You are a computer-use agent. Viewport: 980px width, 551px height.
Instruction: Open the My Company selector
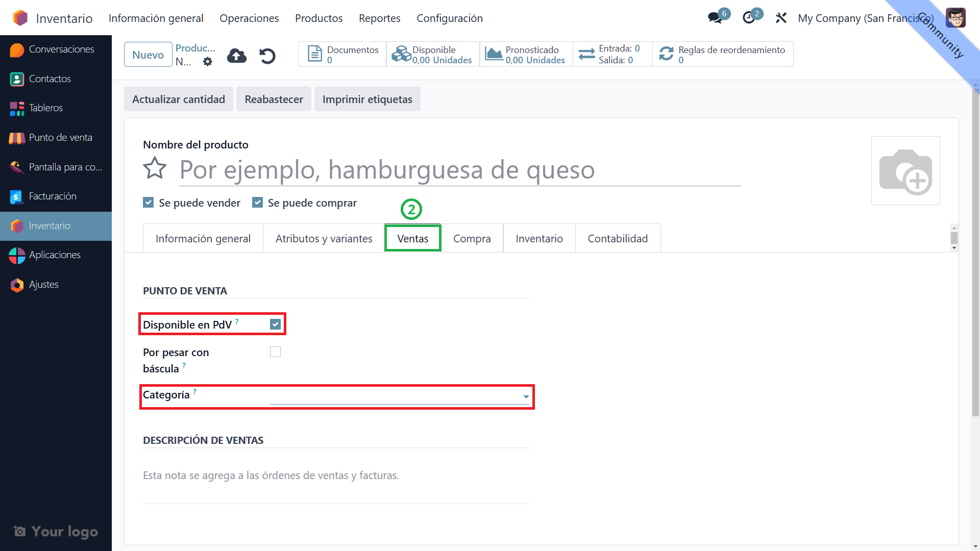(866, 18)
